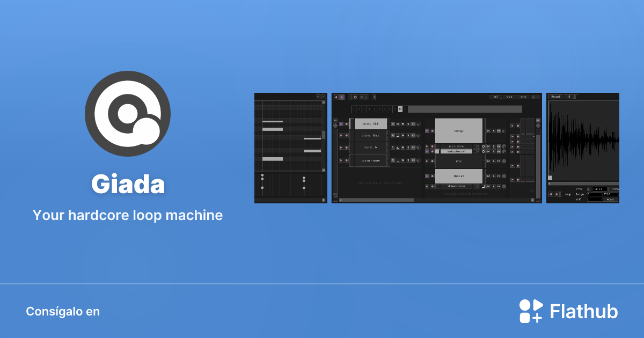The image size is (644, 338).
Task: Zoom out with the minus icon in action editor
Action: (x=324, y=97)
